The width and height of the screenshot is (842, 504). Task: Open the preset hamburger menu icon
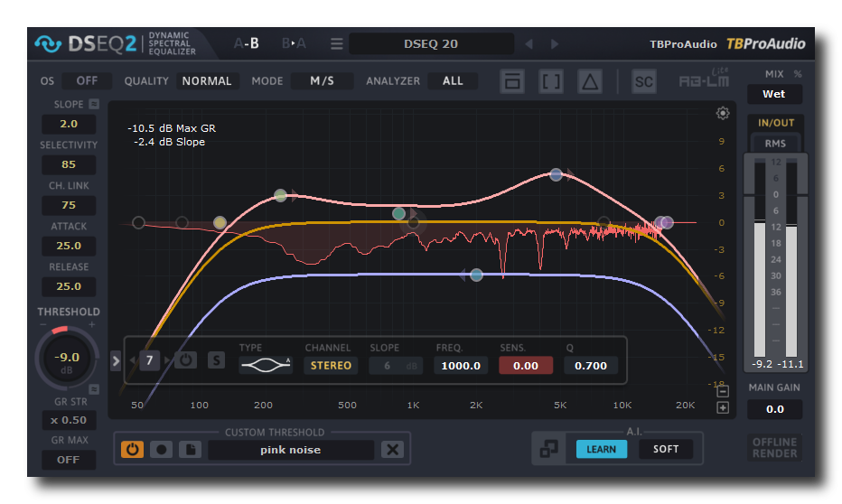[x=337, y=43]
